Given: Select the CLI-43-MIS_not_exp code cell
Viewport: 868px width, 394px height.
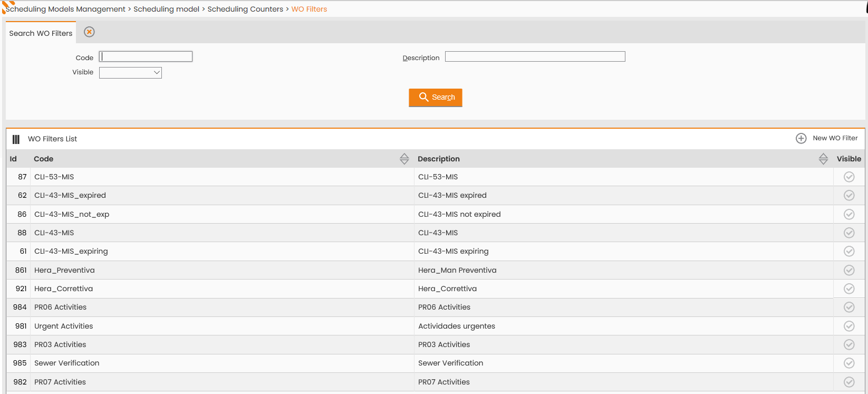Looking at the screenshot, I should (222, 214).
